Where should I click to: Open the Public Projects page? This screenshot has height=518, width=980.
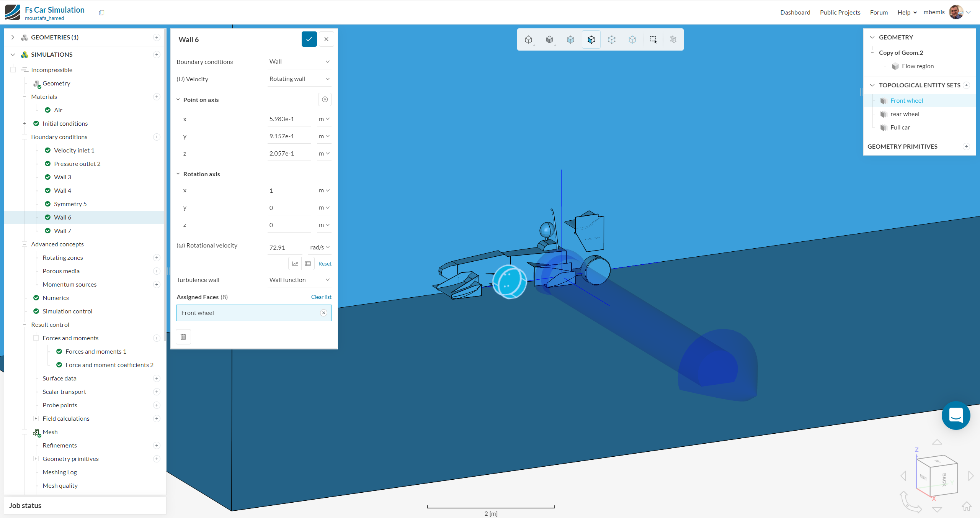tap(840, 12)
